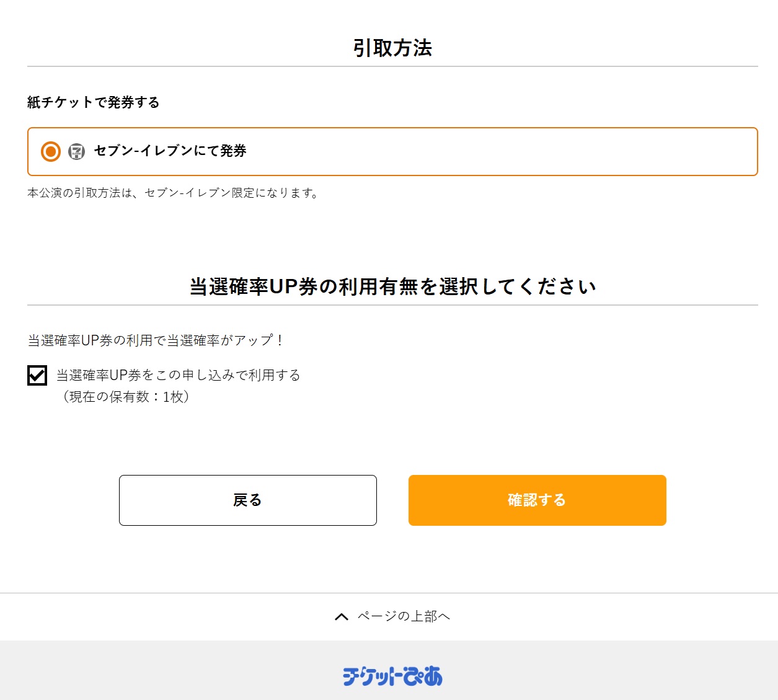Image resolution: width=778 pixels, height=700 pixels.
Task: Toggle the 当選確率UP券 checkbox
Action: 37,375
